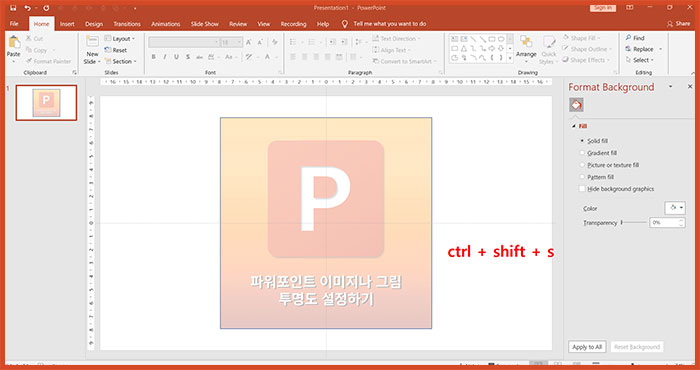This screenshot has width=700, height=370.
Task: Select the triangle shape in gallery
Action: click(464, 48)
